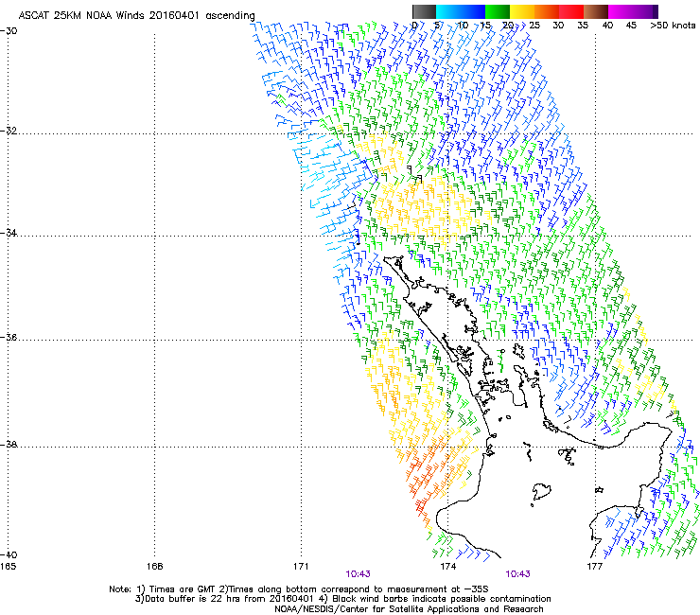The height and width of the screenshot is (615, 700).
Task: Click the 10:43 time label between 171 and 174
Action: (358, 574)
